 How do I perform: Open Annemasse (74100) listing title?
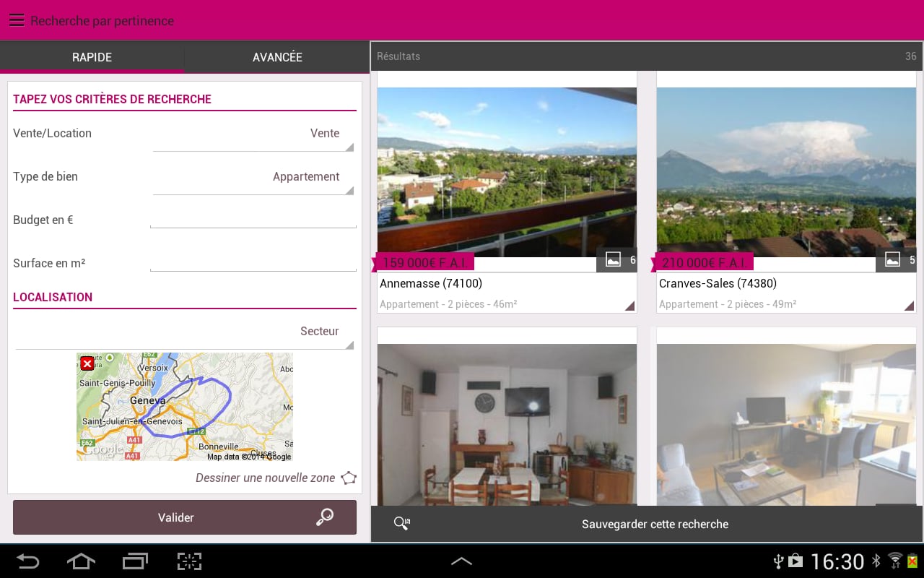(x=431, y=283)
